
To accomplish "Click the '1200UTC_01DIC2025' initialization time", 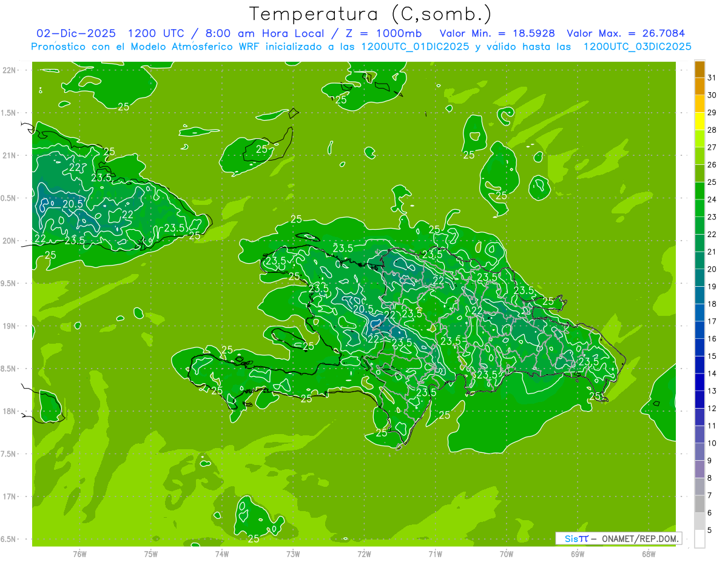I will tap(415, 47).
